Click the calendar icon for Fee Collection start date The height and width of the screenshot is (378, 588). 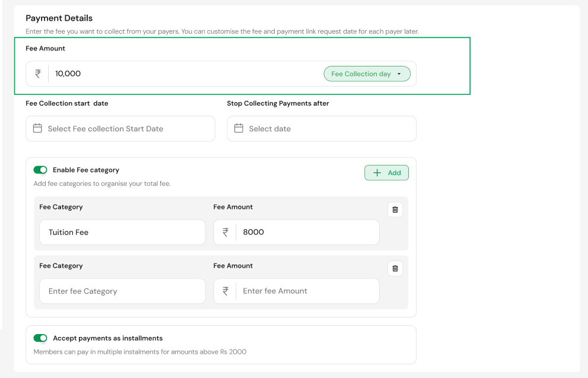(37, 128)
